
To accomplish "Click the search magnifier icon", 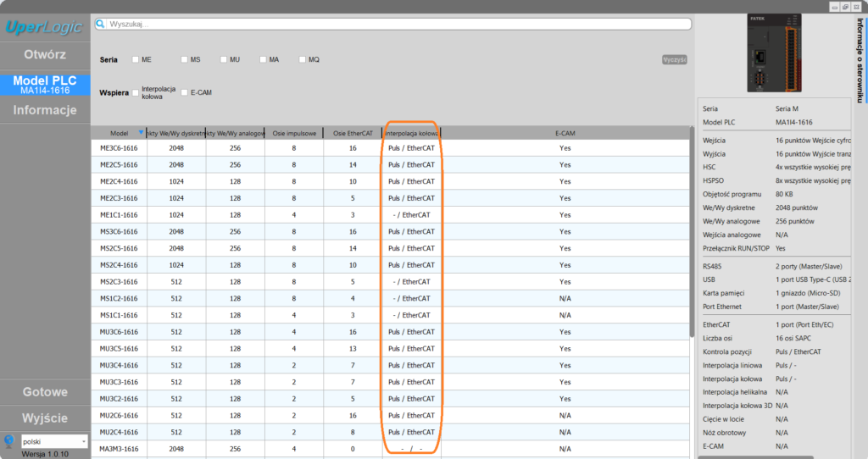I will [x=100, y=24].
